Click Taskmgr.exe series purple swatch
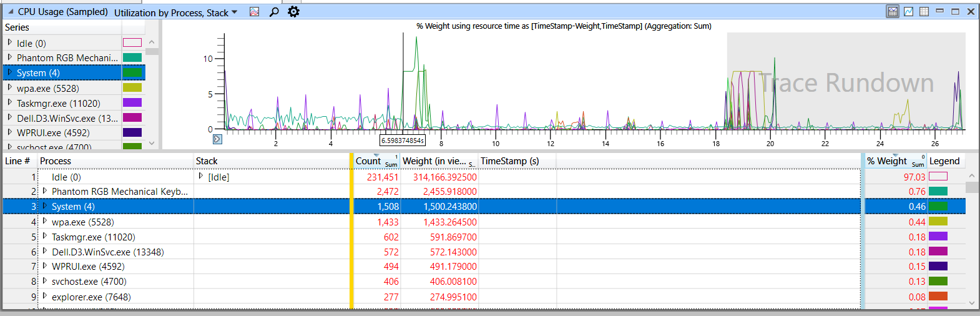 tap(132, 102)
